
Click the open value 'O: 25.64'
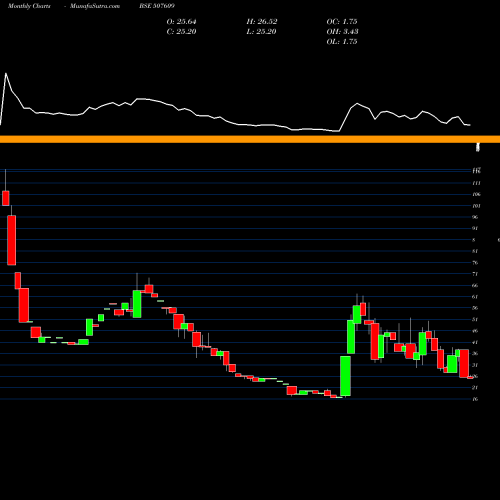(181, 22)
